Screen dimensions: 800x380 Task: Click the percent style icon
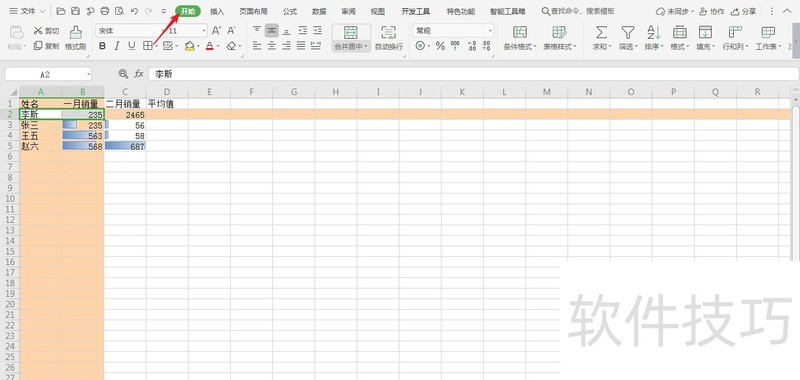440,46
